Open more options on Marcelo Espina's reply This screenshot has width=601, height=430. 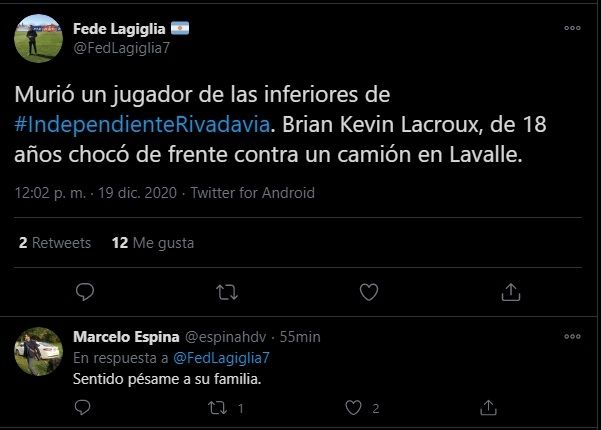click(572, 336)
